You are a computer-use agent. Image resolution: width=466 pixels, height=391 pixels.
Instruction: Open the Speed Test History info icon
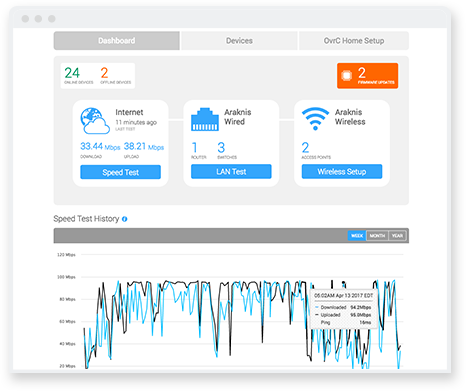point(124,219)
